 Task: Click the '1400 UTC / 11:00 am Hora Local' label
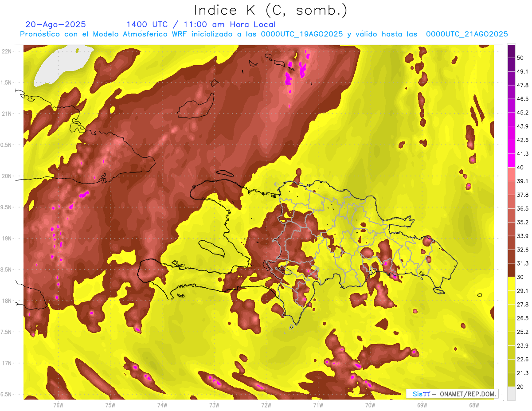(201, 24)
